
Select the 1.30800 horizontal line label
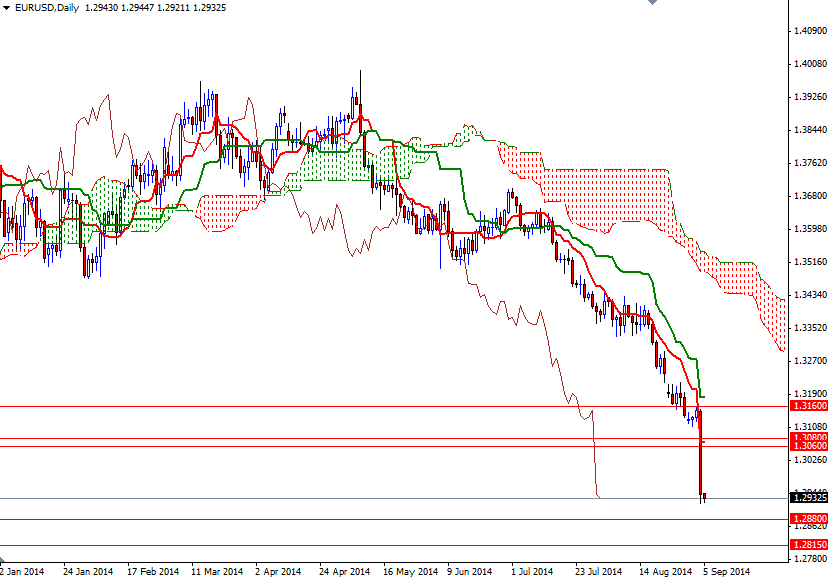coord(806,435)
